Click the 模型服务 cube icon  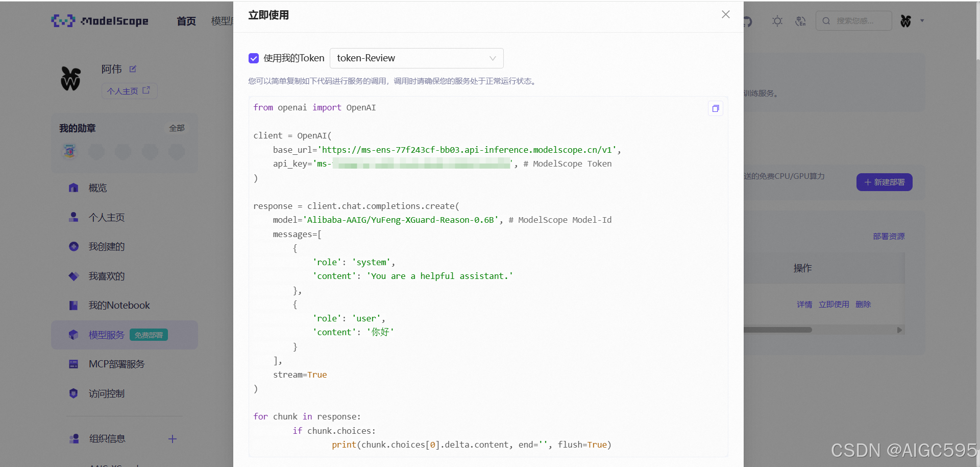pyautogui.click(x=73, y=335)
